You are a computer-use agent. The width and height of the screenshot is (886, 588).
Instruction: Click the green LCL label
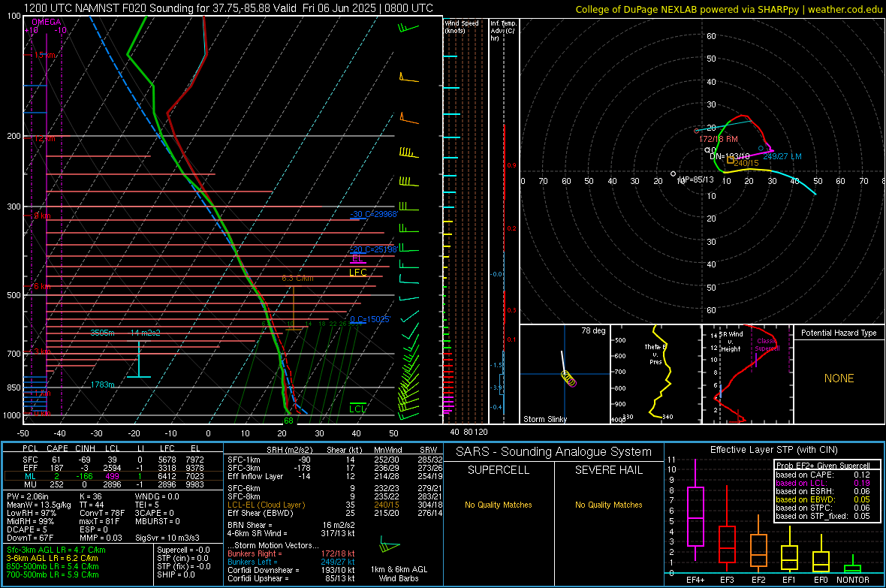(357, 409)
